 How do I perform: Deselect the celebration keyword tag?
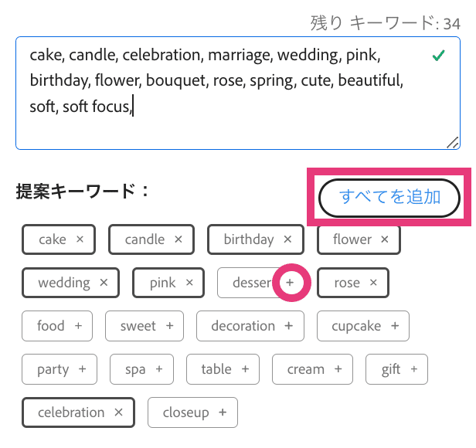(x=119, y=412)
